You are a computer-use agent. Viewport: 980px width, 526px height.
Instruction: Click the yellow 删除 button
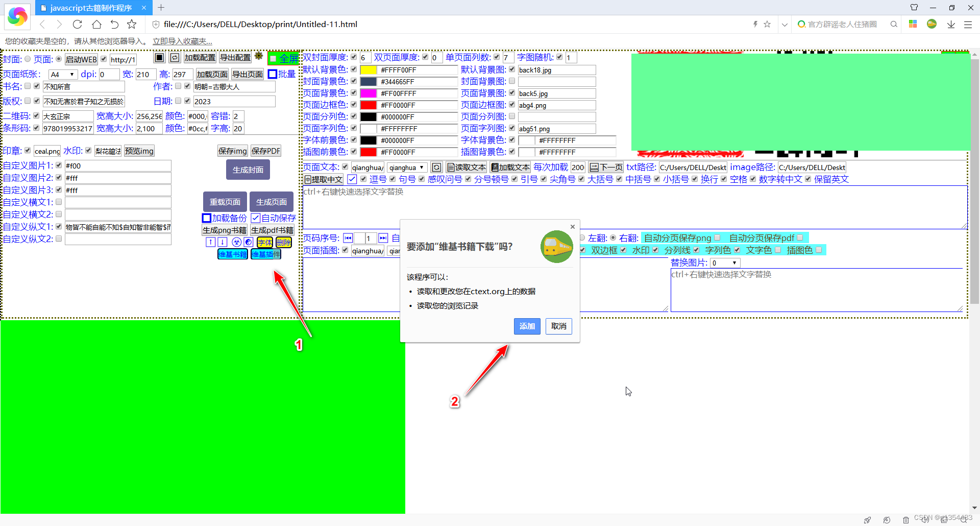(x=284, y=242)
